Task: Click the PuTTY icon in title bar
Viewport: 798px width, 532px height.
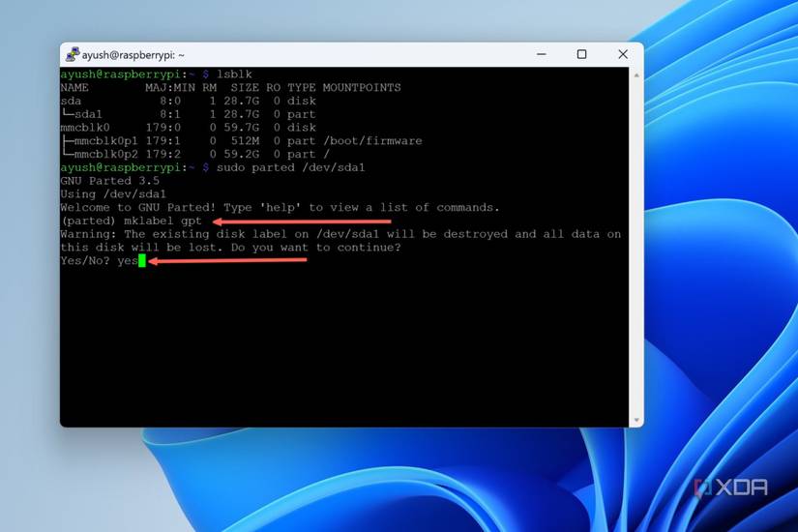Action: coord(73,54)
